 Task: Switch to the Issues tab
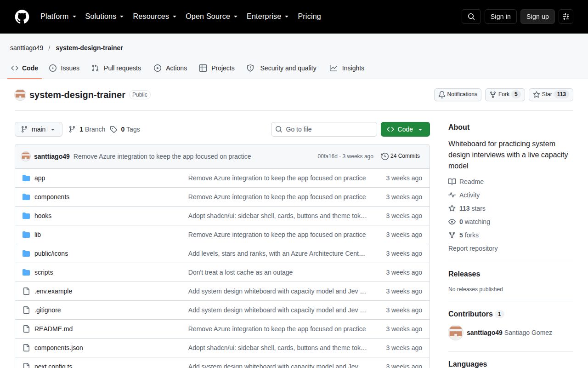click(x=64, y=68)
